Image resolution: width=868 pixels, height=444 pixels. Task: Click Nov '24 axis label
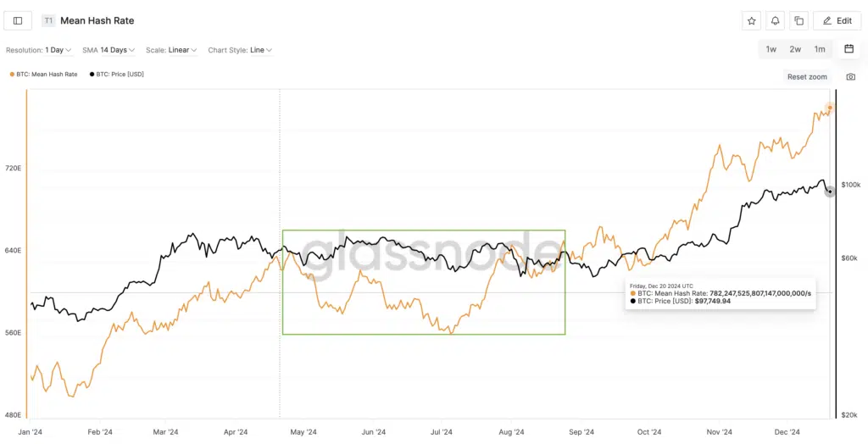[x=720, y=432]
